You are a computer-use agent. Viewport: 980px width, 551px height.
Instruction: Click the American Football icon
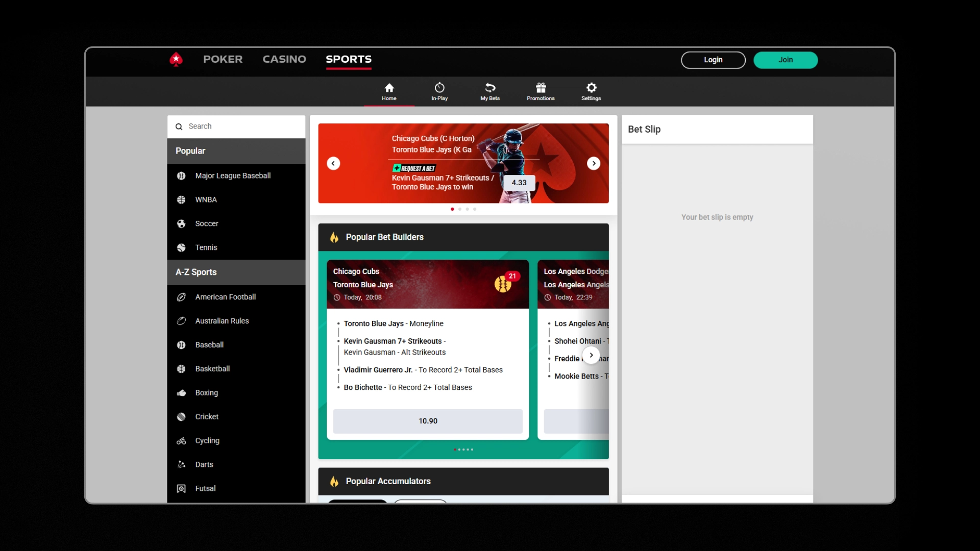coord(181,297)
